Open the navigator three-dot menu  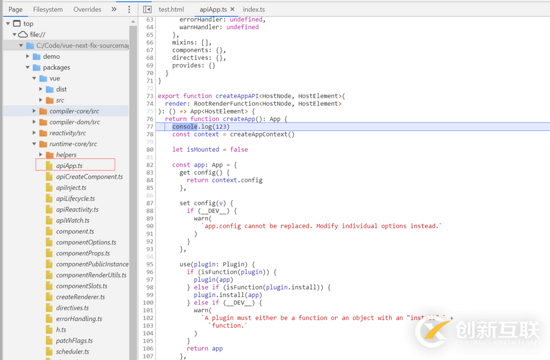pos(129,9)
